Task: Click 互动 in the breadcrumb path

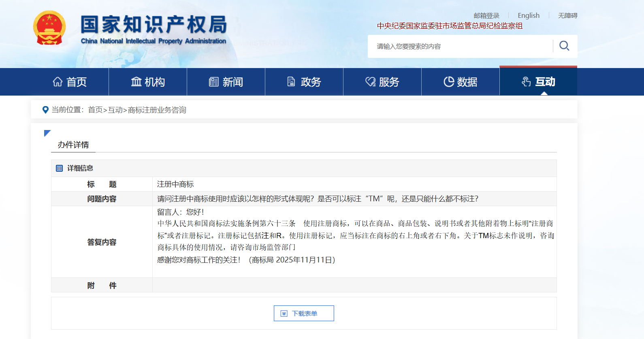Action: tap(115, 110)
